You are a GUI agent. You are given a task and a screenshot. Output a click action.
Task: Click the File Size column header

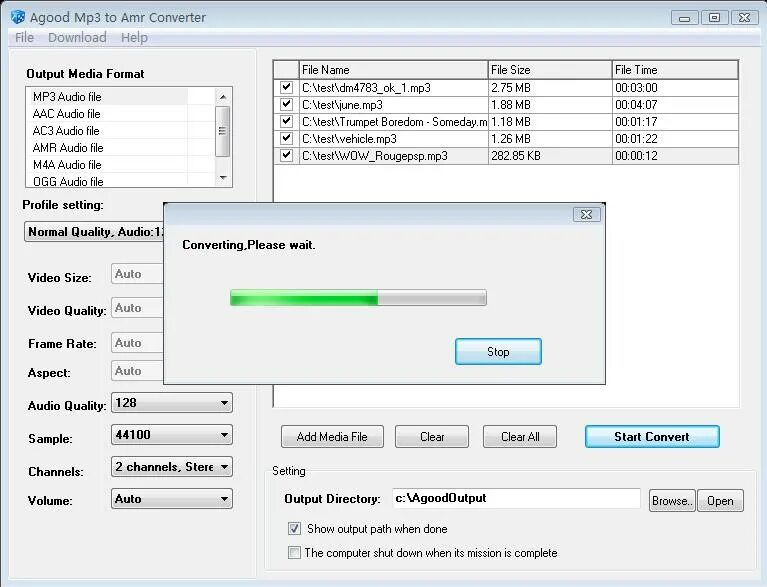(550, 70)
